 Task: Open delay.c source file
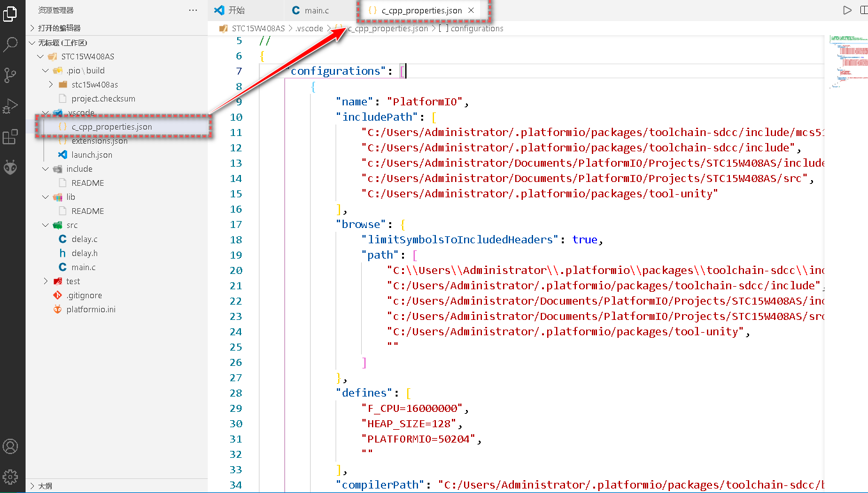pyautogui.click(x=116, y=239)
